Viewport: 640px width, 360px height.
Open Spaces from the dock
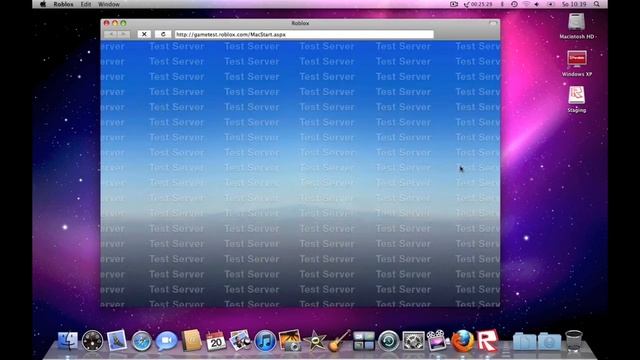click(364, 341)
